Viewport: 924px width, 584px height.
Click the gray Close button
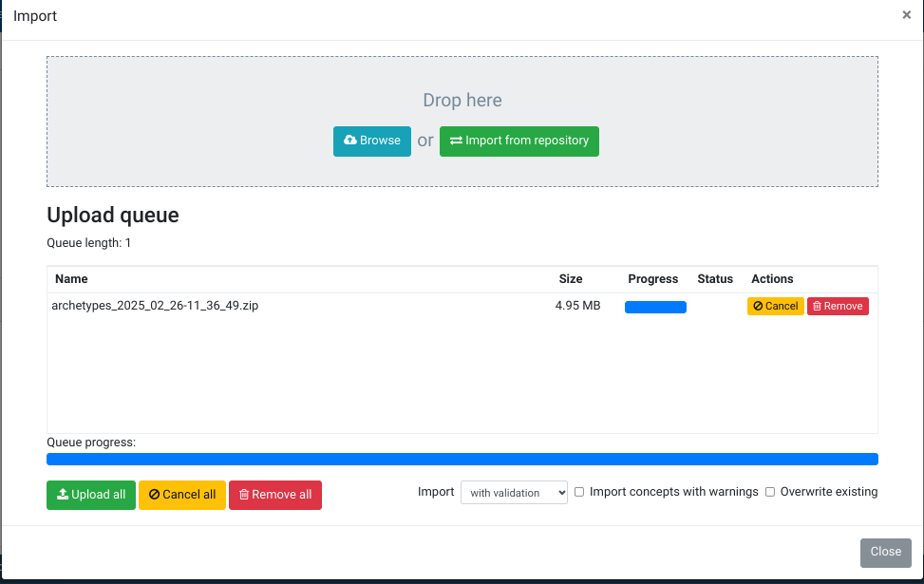pyautogui.click(x=885, y=552)
